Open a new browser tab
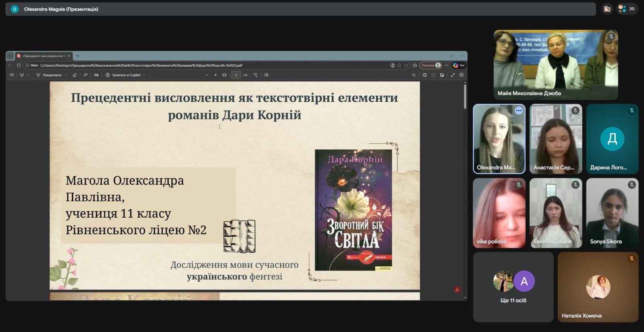This screenshot has width=644, height=332. pyautogui.click(x=78, y=56)
